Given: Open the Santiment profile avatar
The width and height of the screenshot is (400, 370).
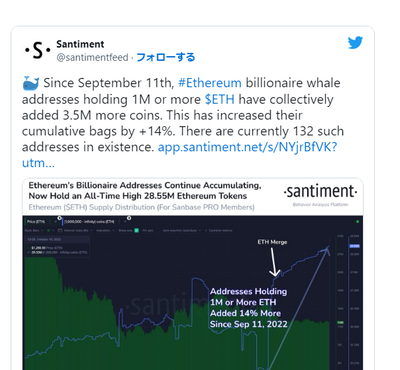Looking at the screenshot, I should pyautogui.click(x=37, y=50).
